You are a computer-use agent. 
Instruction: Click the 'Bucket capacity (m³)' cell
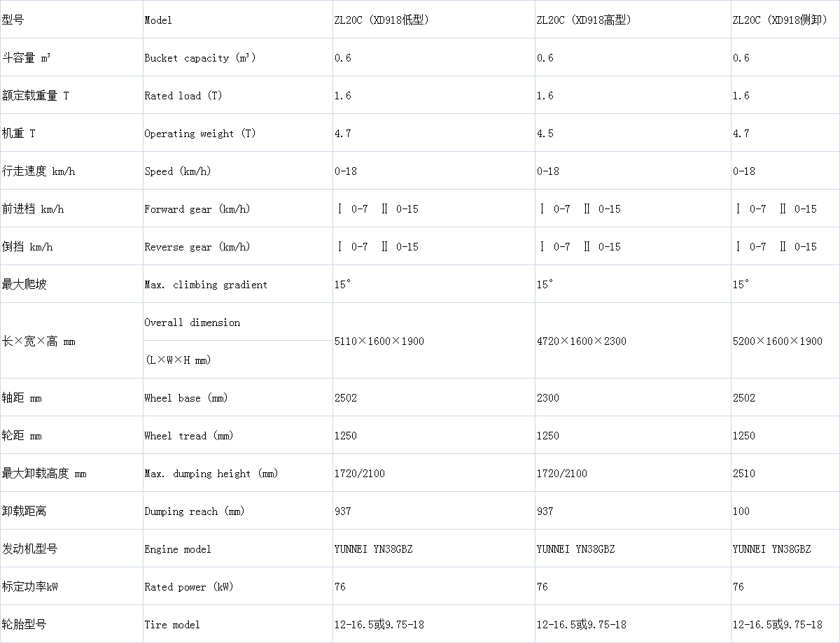(200, 58)
